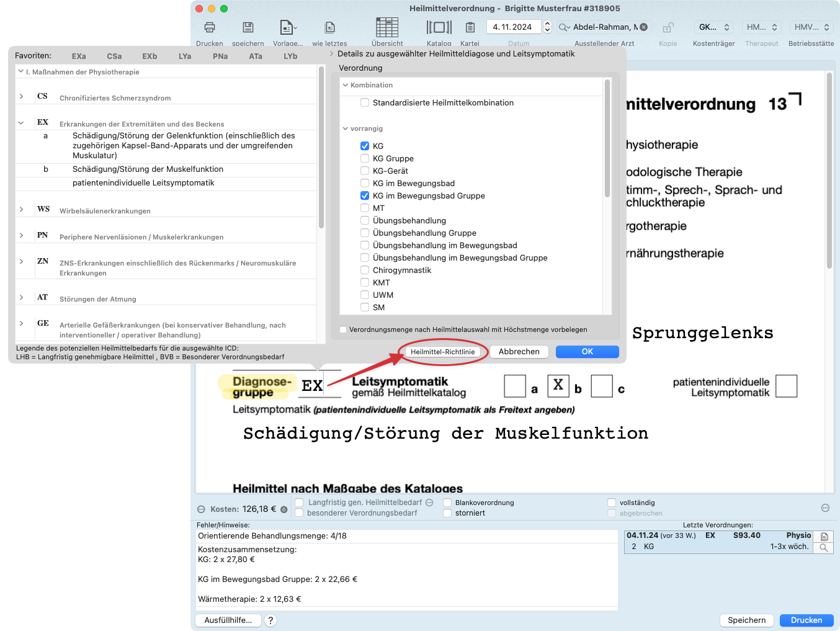
Task: Click the Ausfüllhilfe button
Action: click(x=228, y=620)
